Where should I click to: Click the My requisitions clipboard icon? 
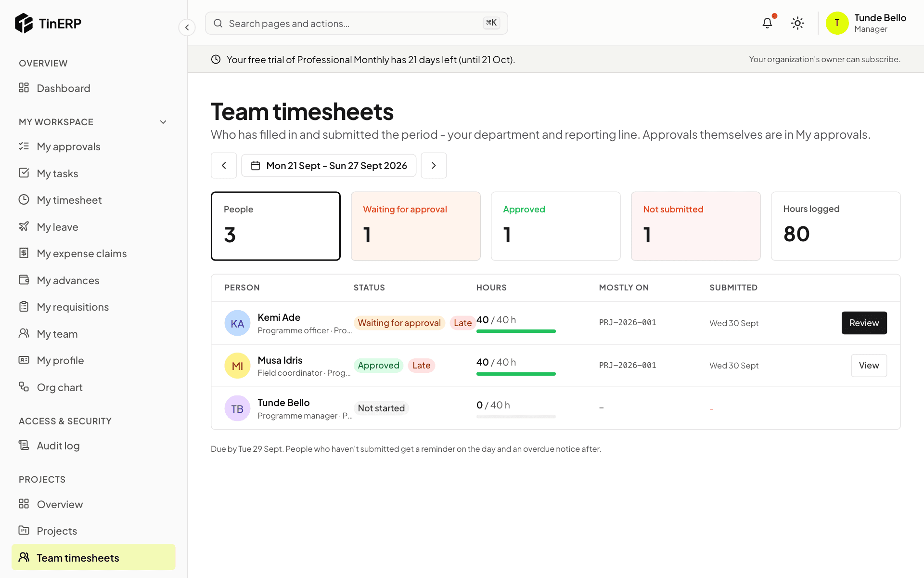click(x=24, y=306)
